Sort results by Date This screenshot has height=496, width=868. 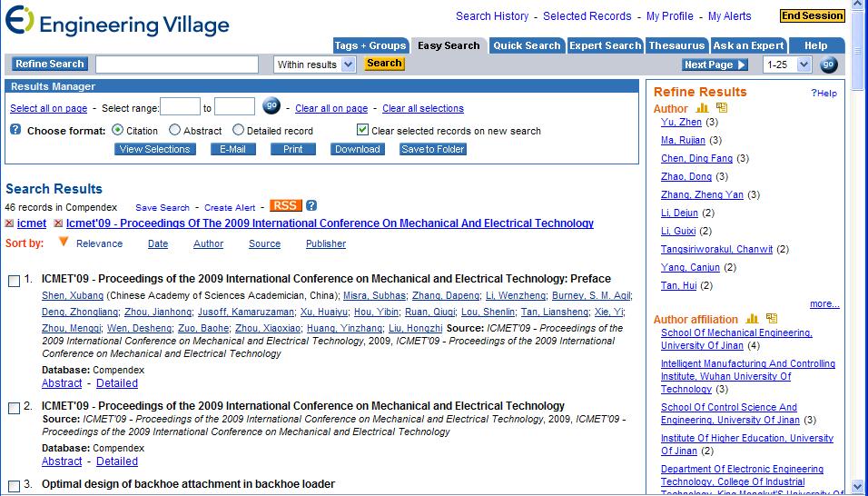click(x=158, y=243)
